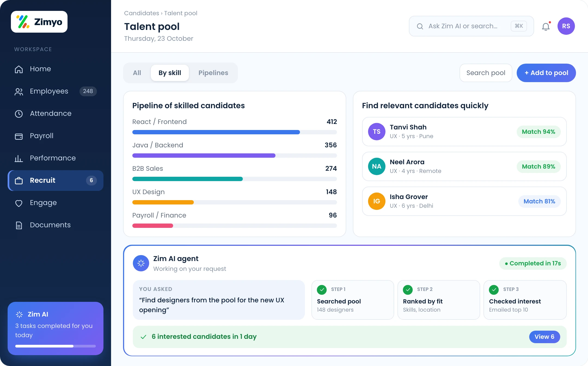This screenshot has width=588, height=366.
Task: Click the Zim AI agent sparkle icon
Action: click(x=141, y=263)
